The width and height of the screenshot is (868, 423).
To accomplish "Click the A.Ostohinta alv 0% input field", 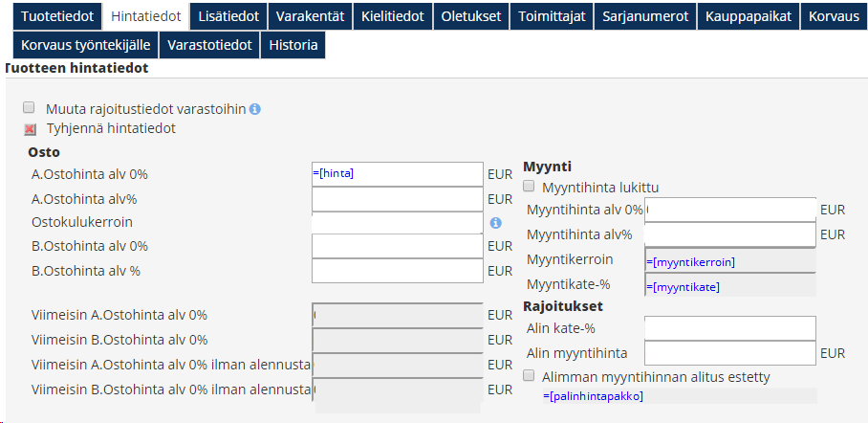I will (x=398, y=173).
